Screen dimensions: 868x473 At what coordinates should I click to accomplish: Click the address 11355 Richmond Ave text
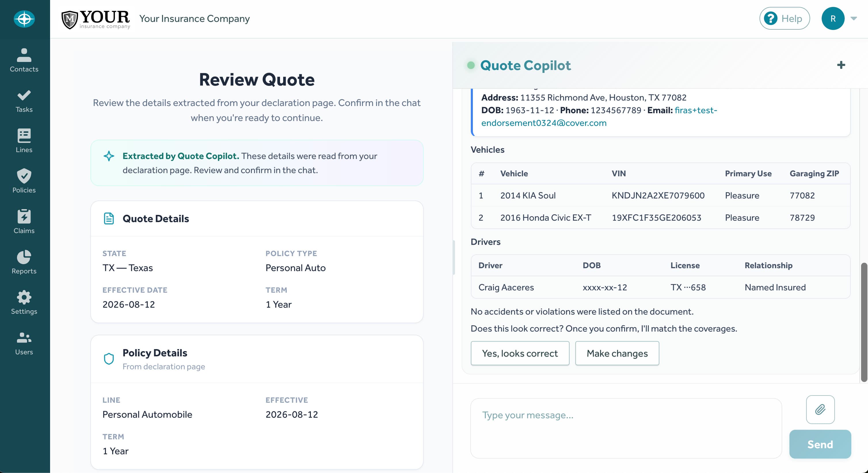[603, 97]
